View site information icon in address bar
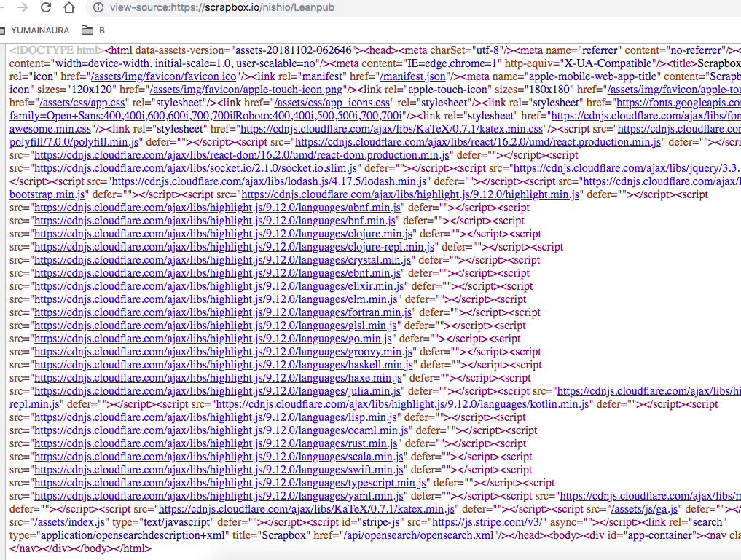The width and height of the screenshot is (741, 560). tap(98, 7)
